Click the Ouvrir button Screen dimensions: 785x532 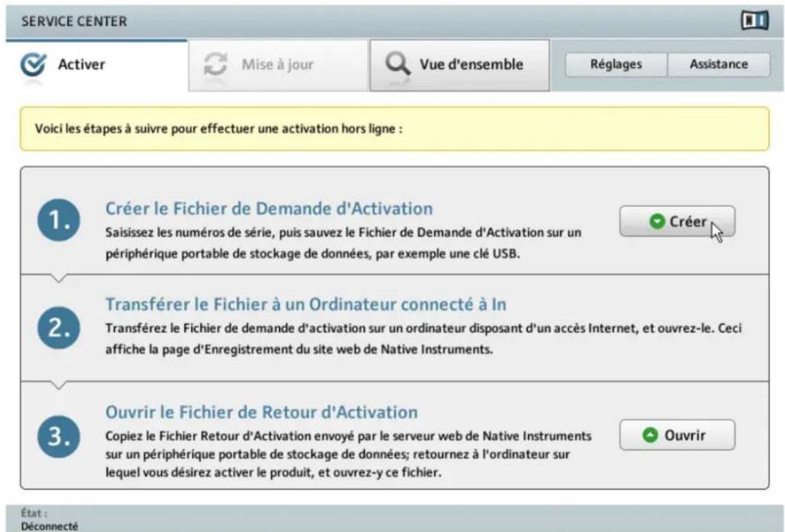click(678, 435)
